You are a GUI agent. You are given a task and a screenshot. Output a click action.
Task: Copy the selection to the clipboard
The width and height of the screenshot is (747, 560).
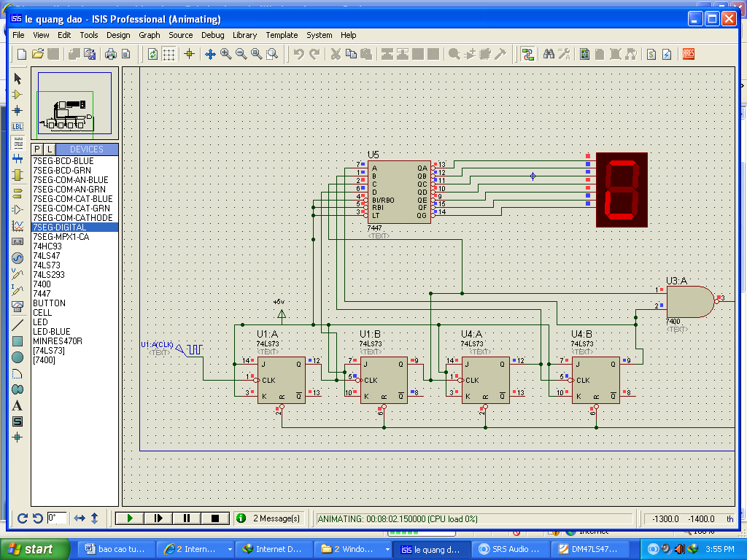tap(351, 54)
